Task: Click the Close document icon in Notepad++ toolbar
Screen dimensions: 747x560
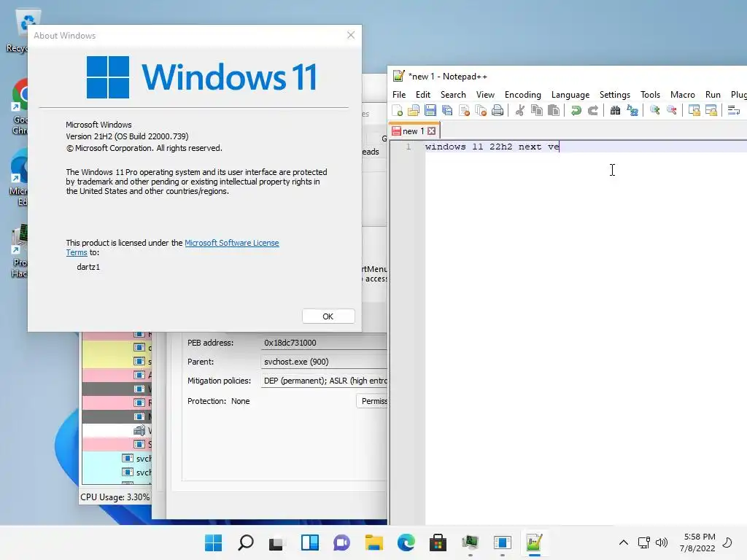Action: (x=464, y=111)
